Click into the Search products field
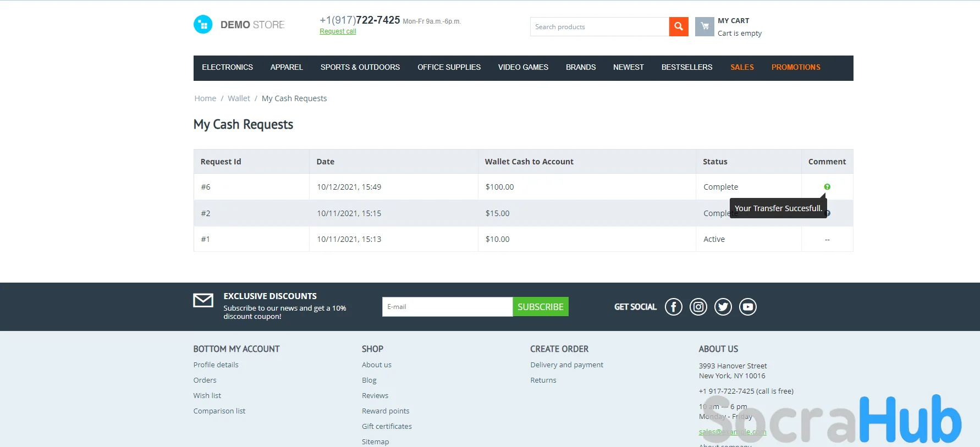 point(599,26)
